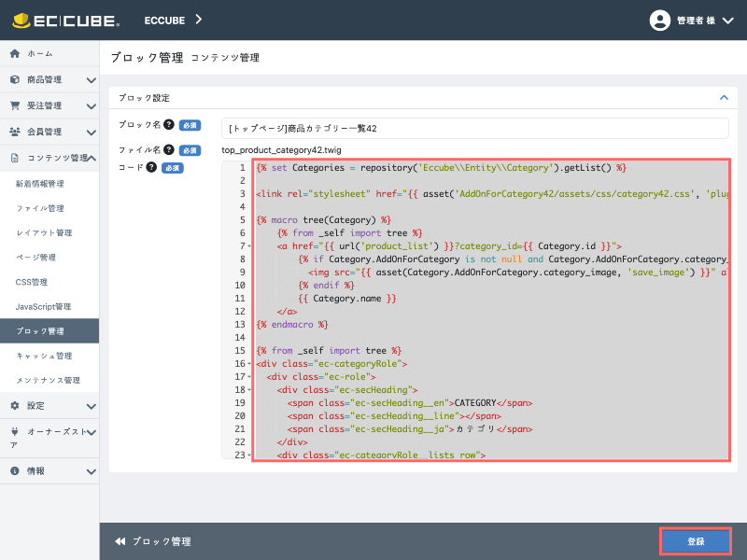747x560 pixels.
Task: Toggle fold arrow on code line 16
Action: coord(249,364)
